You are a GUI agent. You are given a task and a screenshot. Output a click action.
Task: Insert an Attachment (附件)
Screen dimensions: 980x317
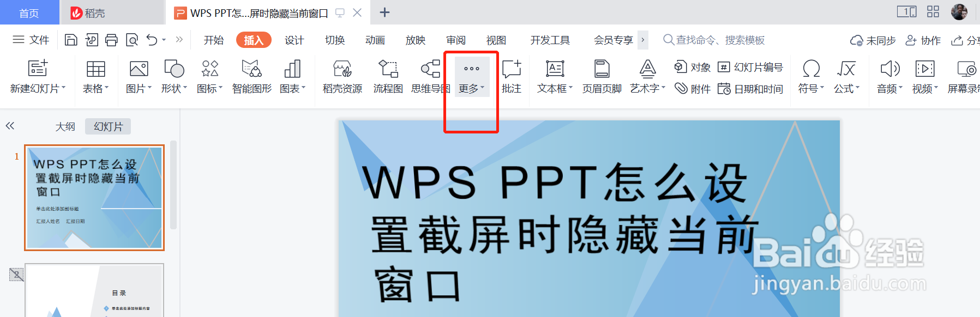click(692, 89)
